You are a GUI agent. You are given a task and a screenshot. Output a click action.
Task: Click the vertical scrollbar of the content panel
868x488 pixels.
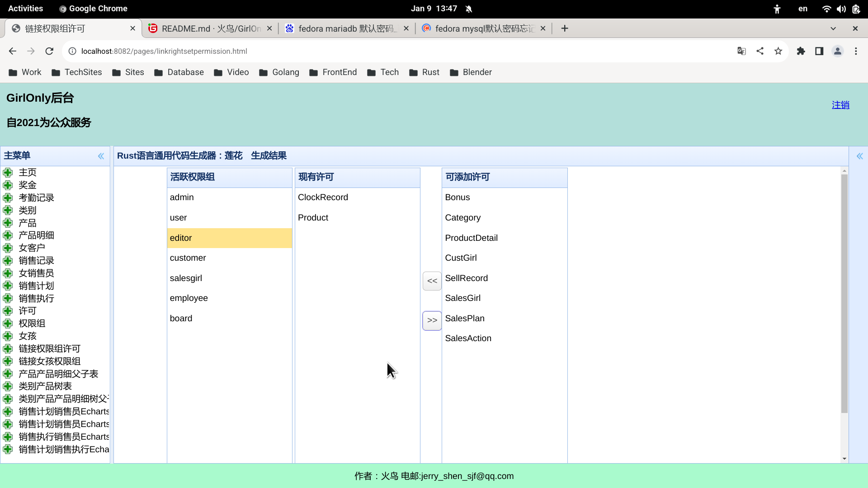click(x=844, y=294)
